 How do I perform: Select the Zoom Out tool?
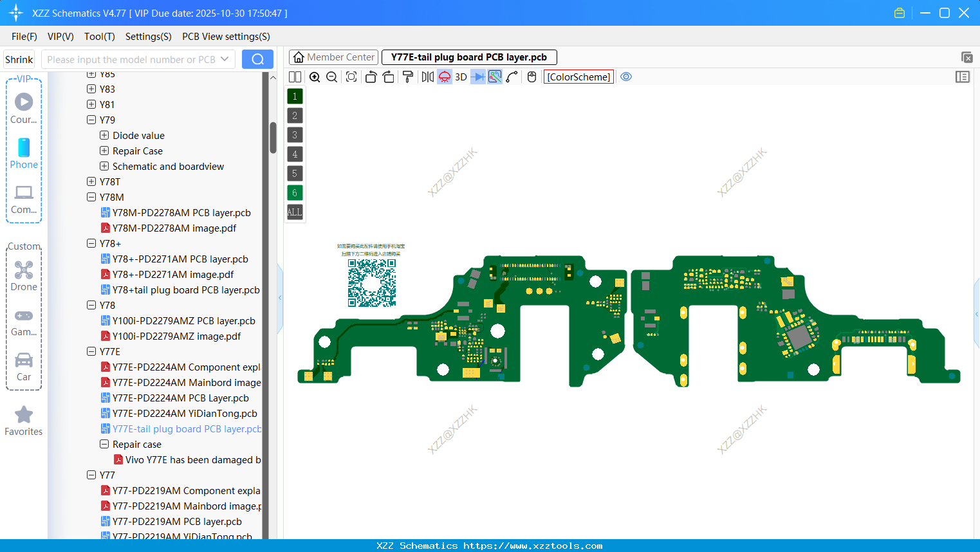tap(331, 77)
